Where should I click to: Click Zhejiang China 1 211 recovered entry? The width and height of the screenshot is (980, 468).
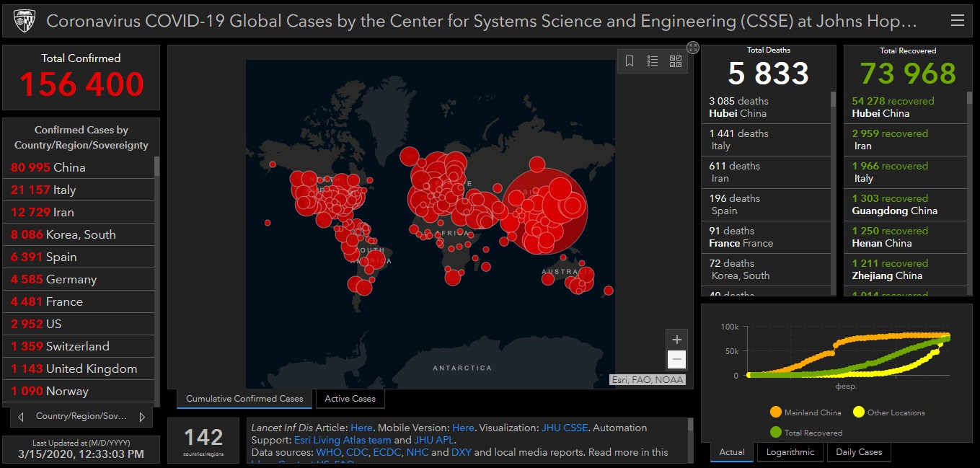point(905,270)
